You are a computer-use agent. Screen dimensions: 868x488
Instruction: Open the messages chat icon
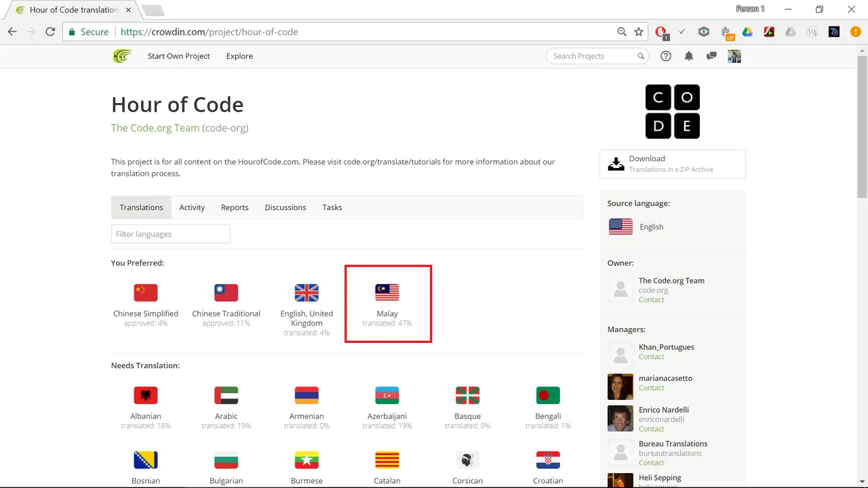coord(711,56)
